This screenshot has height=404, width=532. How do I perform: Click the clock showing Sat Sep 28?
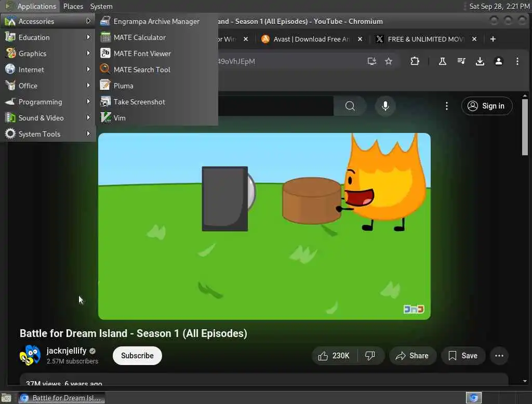499,6
